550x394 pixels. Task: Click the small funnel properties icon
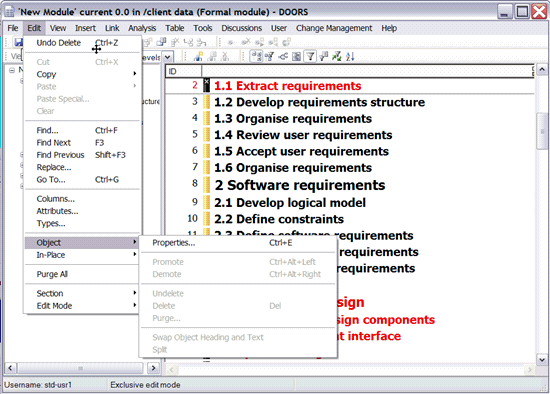point(269,56)
